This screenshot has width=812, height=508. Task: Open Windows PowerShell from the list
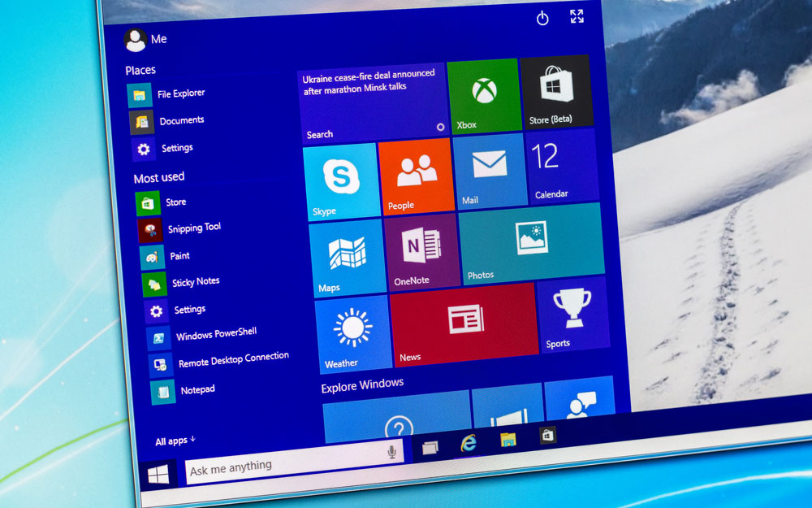click(x=215, y=334)
